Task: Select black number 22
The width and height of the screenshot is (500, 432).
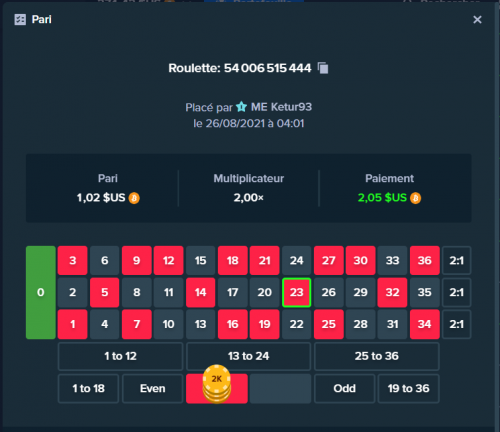Action: click(296, 324)
